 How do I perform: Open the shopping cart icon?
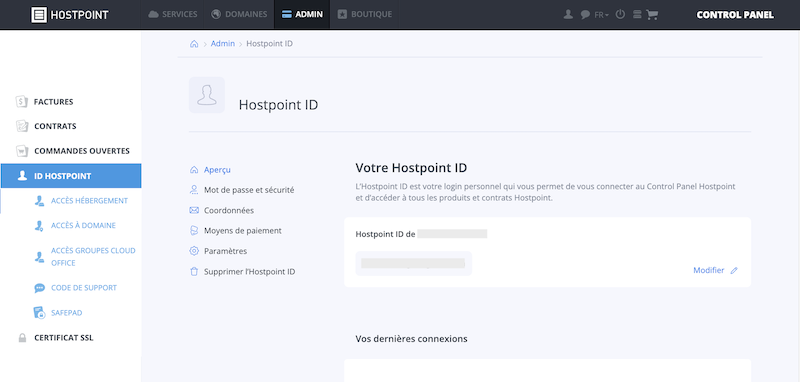652,15
